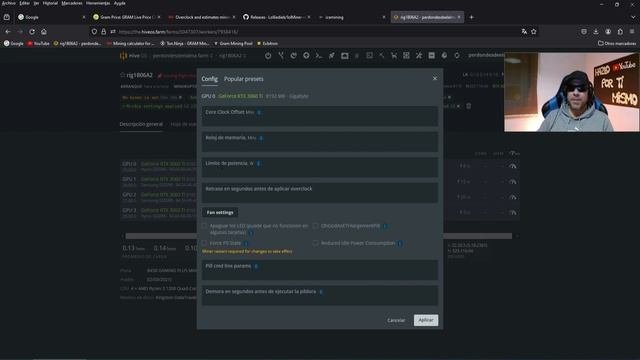The image size is (640, 360).
Task: Open the browser home page
Action: pos(44,31)
